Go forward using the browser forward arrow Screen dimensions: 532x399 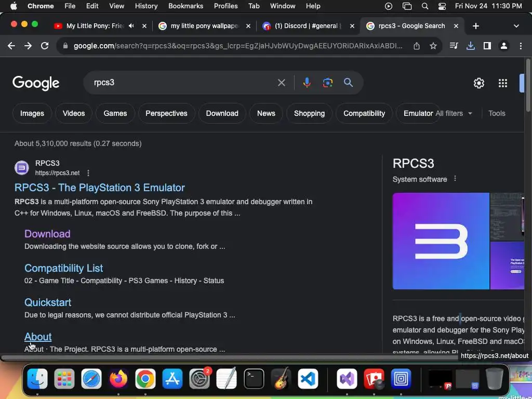[x=28, y=46]
